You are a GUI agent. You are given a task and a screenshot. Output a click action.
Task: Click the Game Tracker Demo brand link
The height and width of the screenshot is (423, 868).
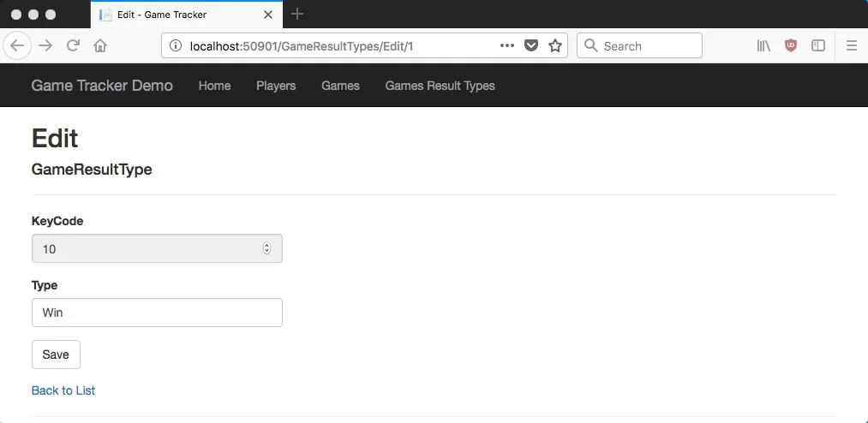102,86
